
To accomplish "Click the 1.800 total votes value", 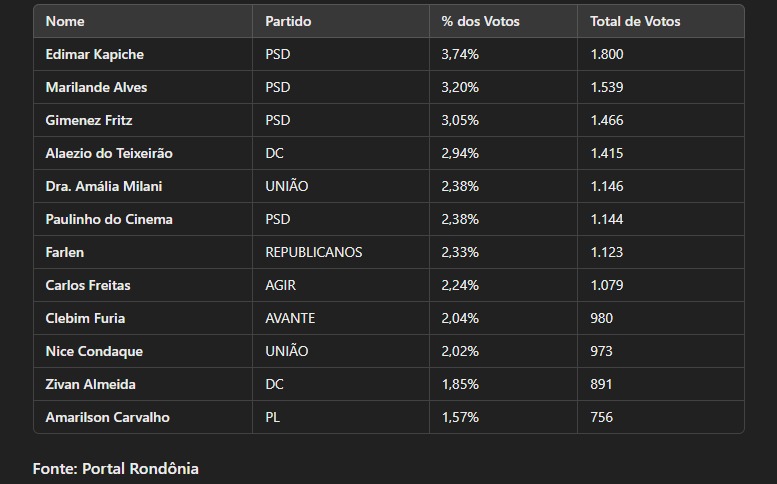I will point(607,54).
